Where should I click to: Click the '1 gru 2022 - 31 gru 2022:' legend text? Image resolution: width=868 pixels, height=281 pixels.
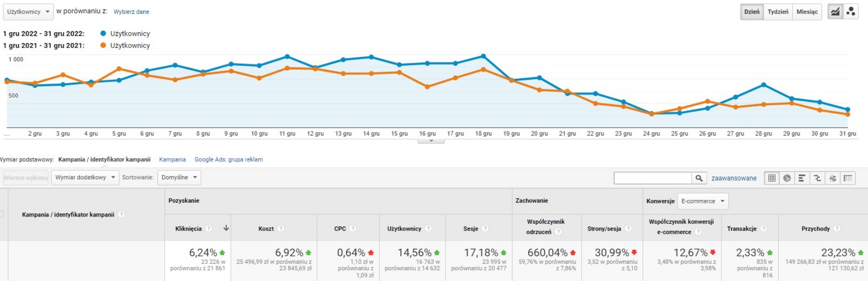pyautogui.click(x=44, y=34)
